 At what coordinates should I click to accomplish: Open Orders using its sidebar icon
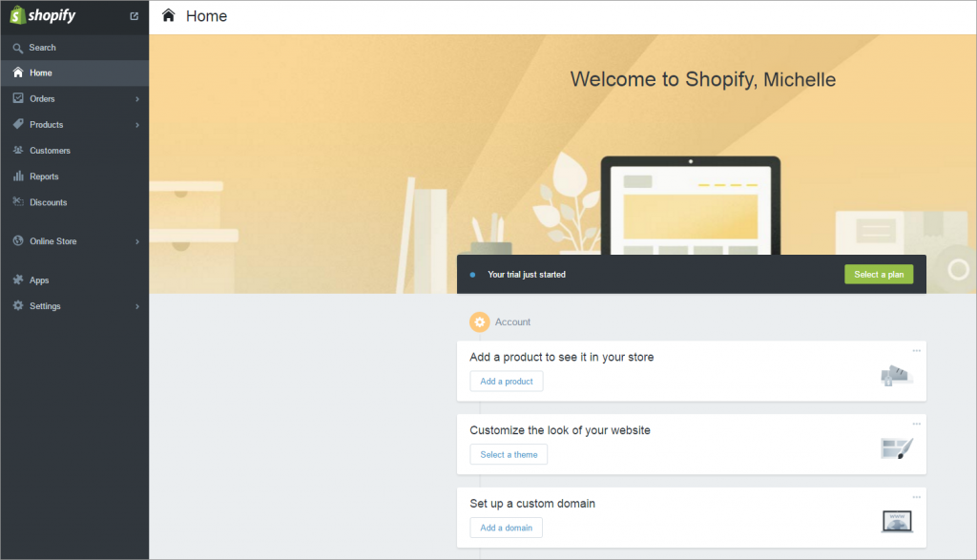[17, 98]
